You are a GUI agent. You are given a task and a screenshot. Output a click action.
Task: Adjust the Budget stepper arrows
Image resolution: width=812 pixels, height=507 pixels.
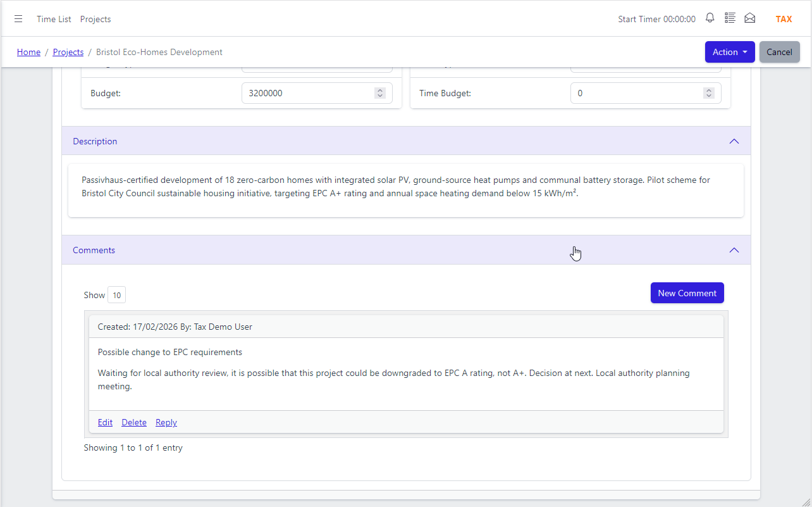(380, 93)
